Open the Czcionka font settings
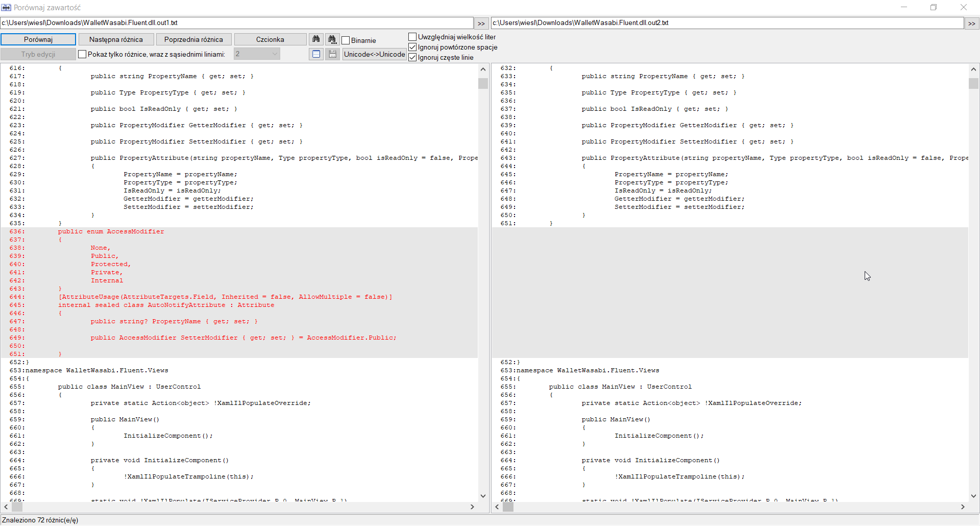The image size is (980, 526). point(269,39)
